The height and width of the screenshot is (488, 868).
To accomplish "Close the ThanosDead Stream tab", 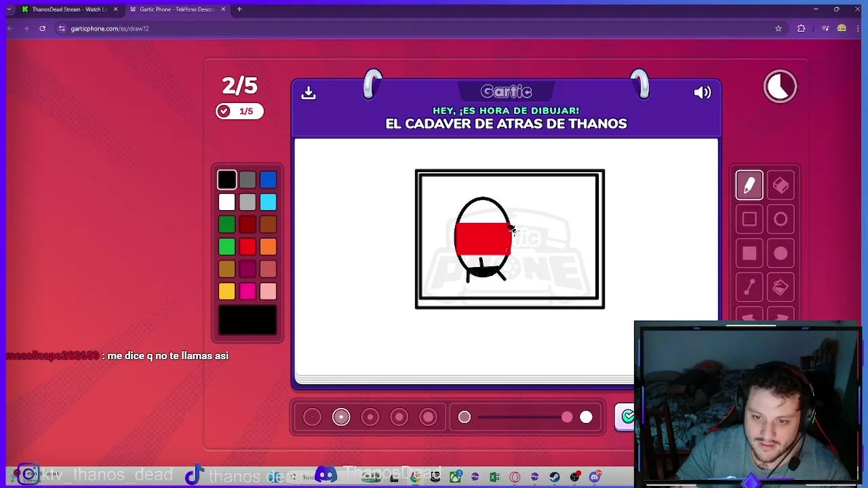I will tap(115, 9).
